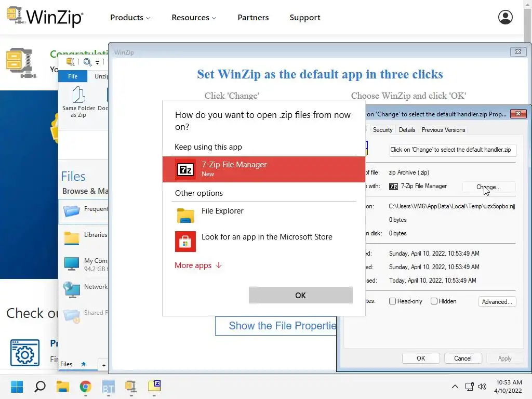Viewport: 532px width, 399px height.
Task: Expand More apps list
Action: click(198, 265)
